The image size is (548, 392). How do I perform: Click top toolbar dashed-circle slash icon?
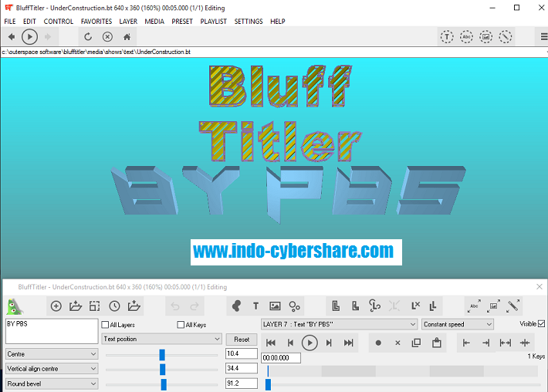point(506,37)
